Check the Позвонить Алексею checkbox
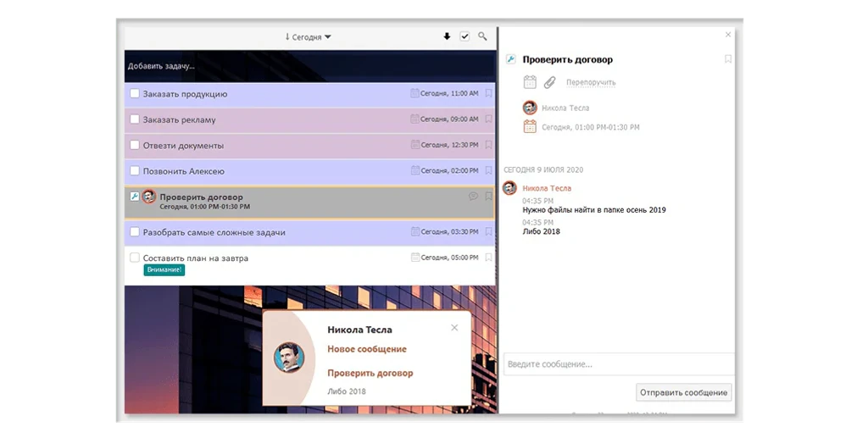The height and width of the screenshot is (438, 868). click(x=135, y=170)
